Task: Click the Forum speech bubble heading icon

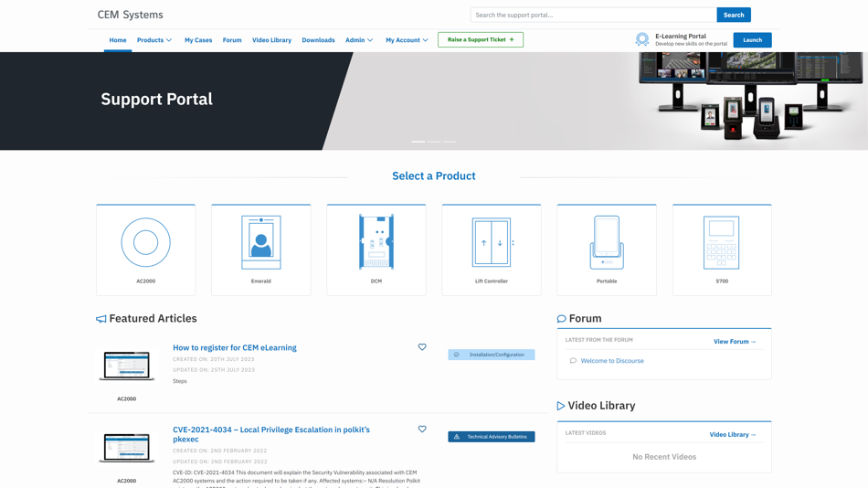Action: (561, 319)
